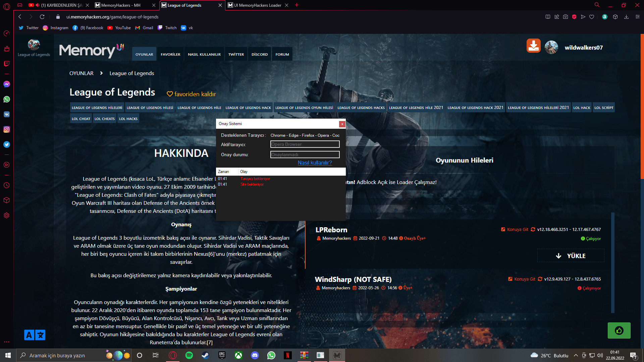644x362 pixels.
Task: Open Instagram in the Opera sidebar
Action: (x=7, y=129)
